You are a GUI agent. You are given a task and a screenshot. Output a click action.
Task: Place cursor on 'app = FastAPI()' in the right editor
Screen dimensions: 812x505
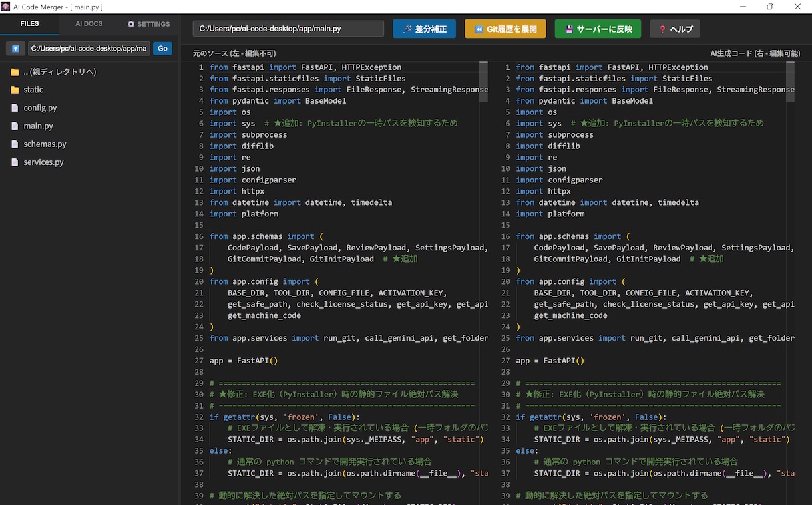[550, 361]
